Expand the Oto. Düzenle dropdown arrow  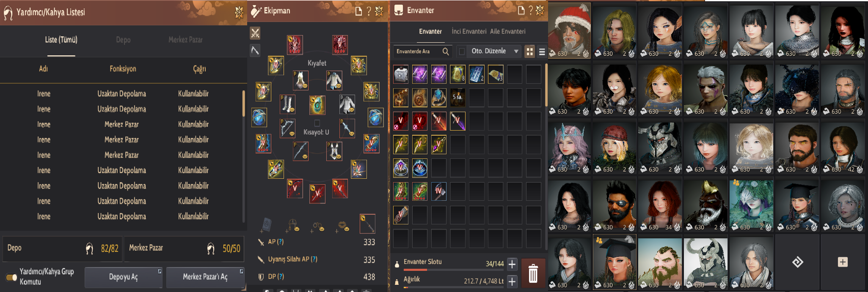[x=516, y=52]
